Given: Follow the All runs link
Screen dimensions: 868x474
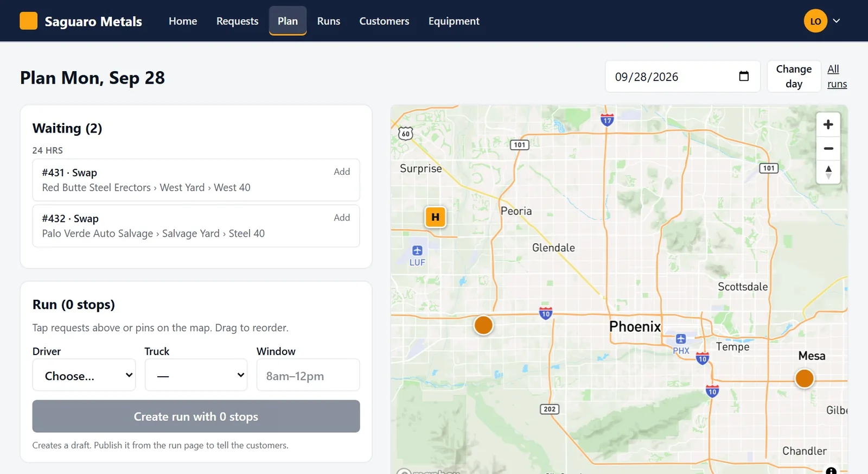Looking at the screenshot, I should point(837,77).
